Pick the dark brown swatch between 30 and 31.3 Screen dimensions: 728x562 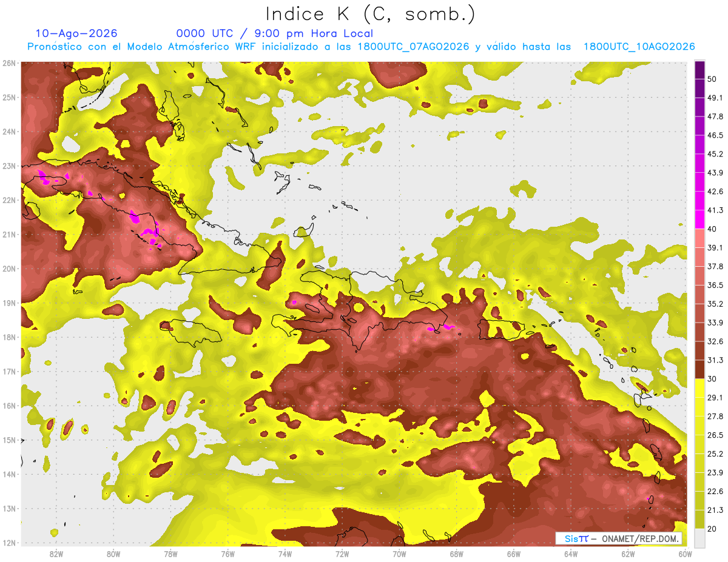[x=699, y=370]
